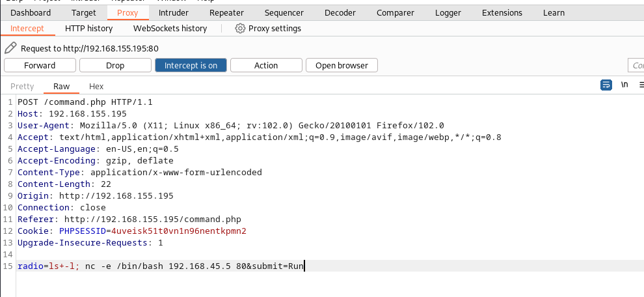Image resolution: width=644 pixels, height=297 pixels.
Task: Go to the Extensions tab
Action: 502,13
